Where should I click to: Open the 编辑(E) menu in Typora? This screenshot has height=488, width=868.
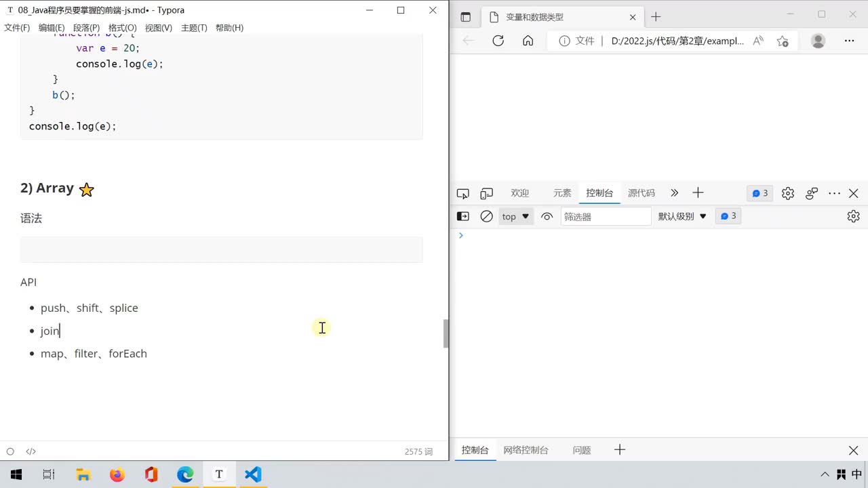coord(52,28)
